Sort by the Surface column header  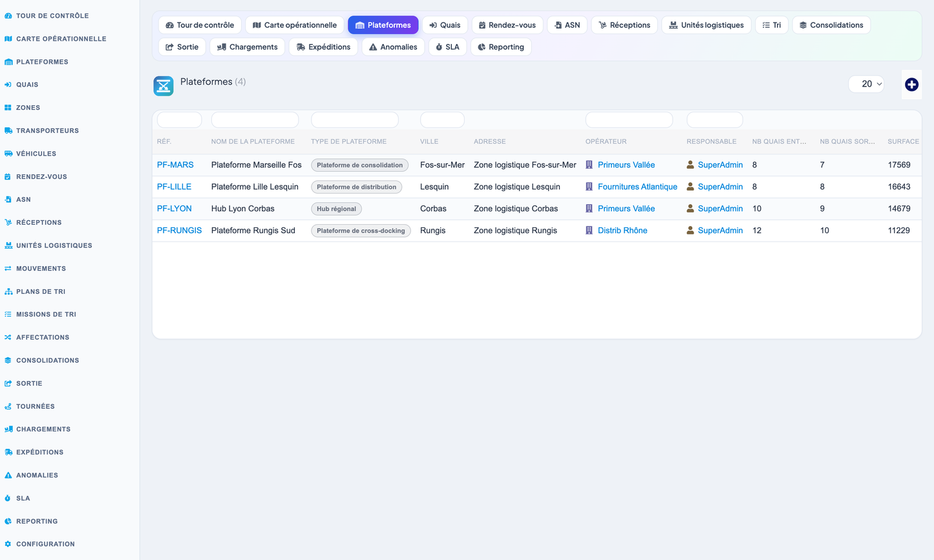click(903, 141)
